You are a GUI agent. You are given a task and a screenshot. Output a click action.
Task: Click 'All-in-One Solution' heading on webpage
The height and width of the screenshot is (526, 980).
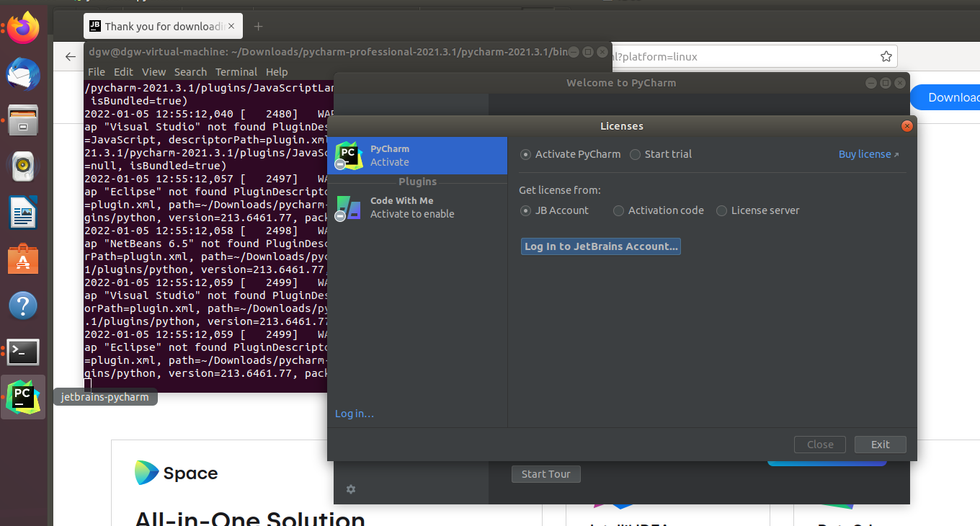(x=250, y=519)
